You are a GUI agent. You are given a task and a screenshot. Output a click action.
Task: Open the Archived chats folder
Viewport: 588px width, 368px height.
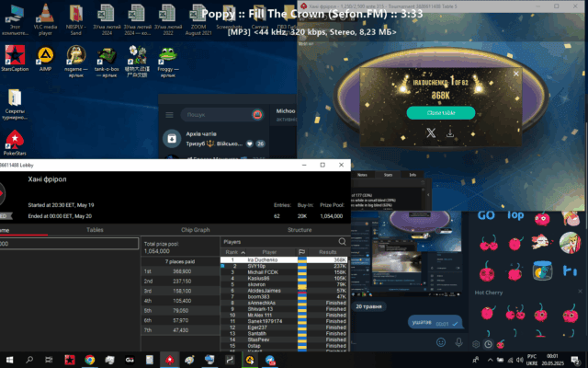171,139
